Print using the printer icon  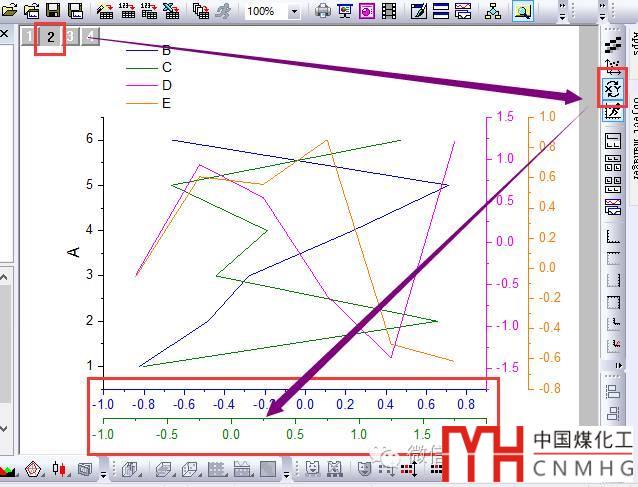point(323,11)
